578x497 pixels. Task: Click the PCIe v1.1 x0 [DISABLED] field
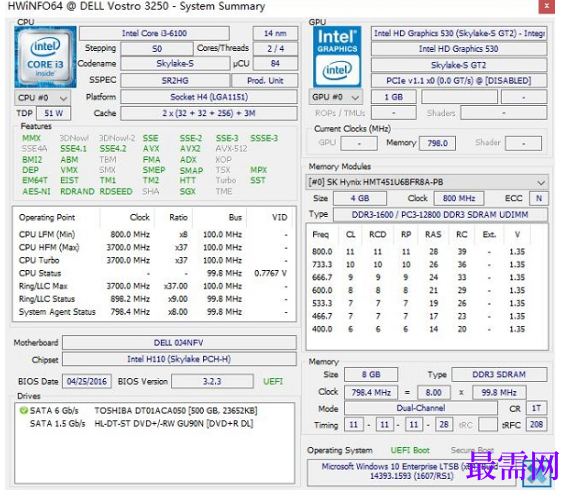(459, 81)
